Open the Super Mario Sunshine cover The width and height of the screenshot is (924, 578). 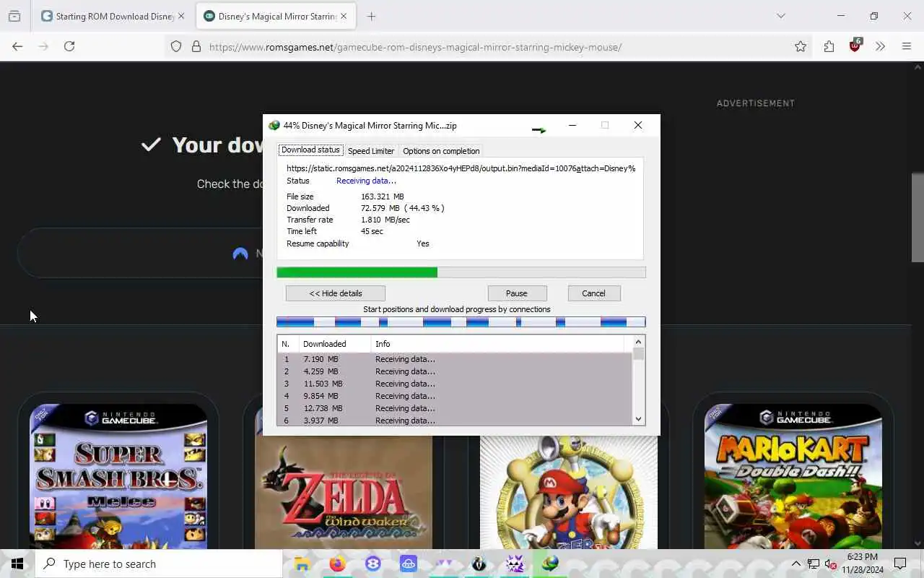(569, 491)
